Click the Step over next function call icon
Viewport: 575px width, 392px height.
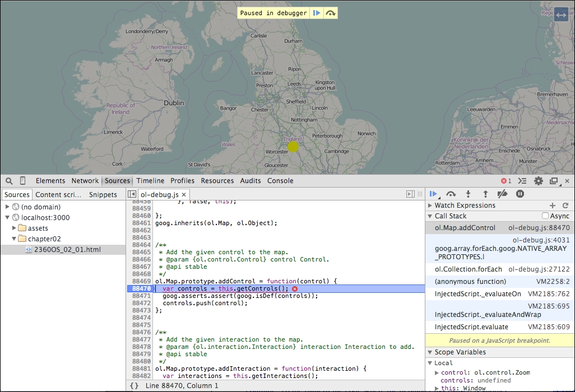coord(451,194)
